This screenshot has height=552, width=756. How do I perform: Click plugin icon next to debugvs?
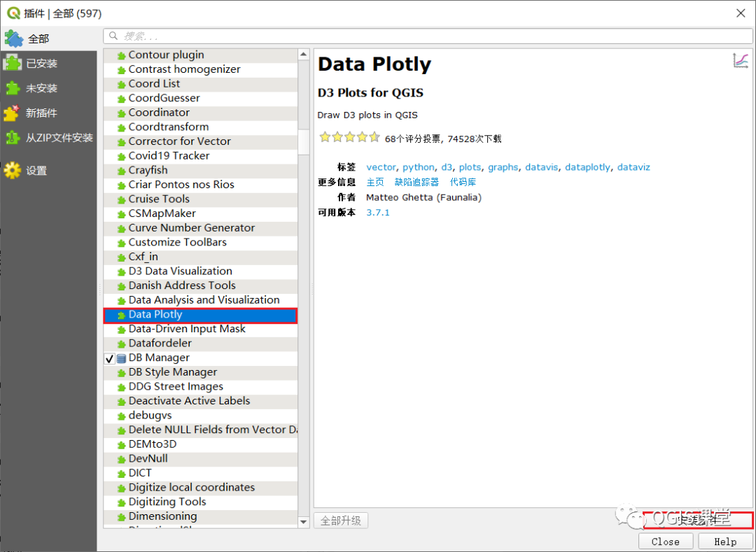click(122, 416)
